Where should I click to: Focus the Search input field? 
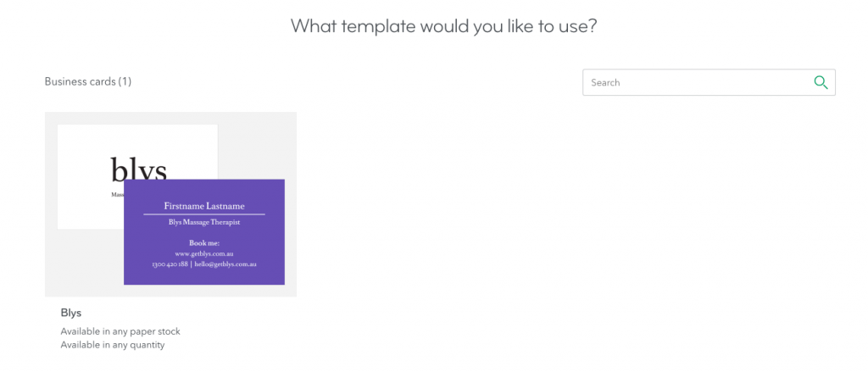[x=709, y=82]
